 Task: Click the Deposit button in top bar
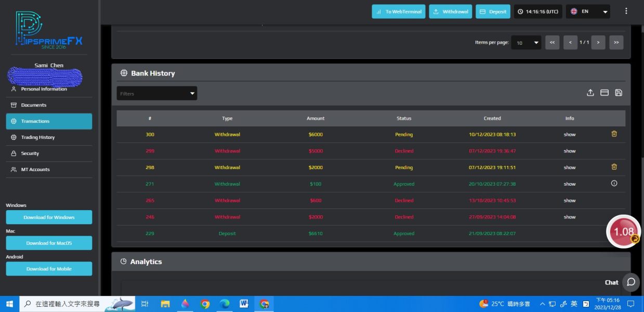493,11
